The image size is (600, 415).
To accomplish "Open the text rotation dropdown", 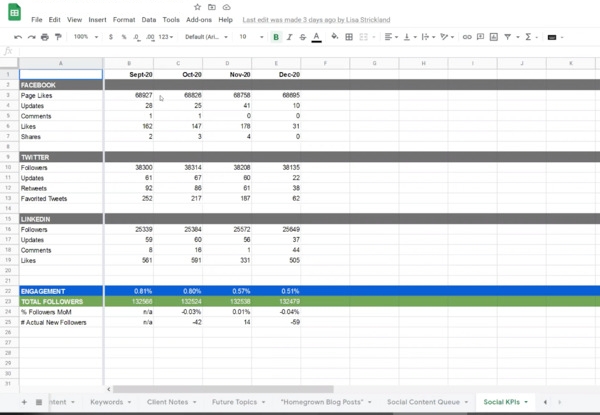I will pyautogui.click(x=447, y=37).
